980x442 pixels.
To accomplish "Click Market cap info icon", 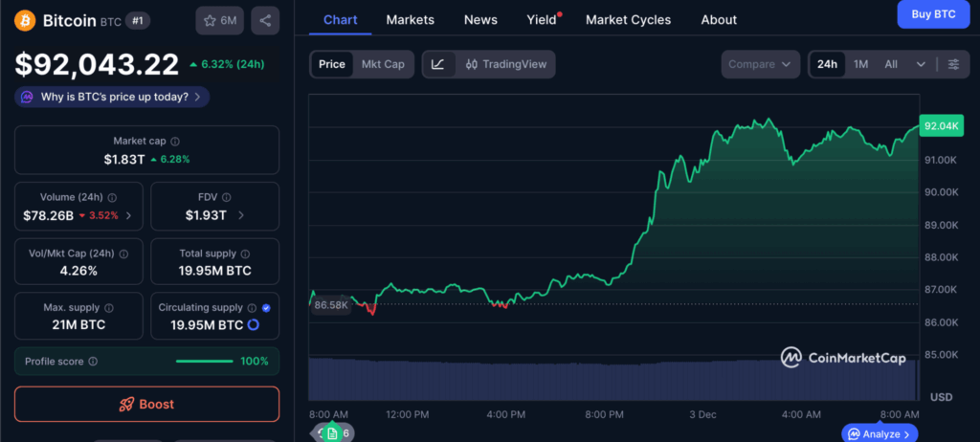I will (176, 141).
